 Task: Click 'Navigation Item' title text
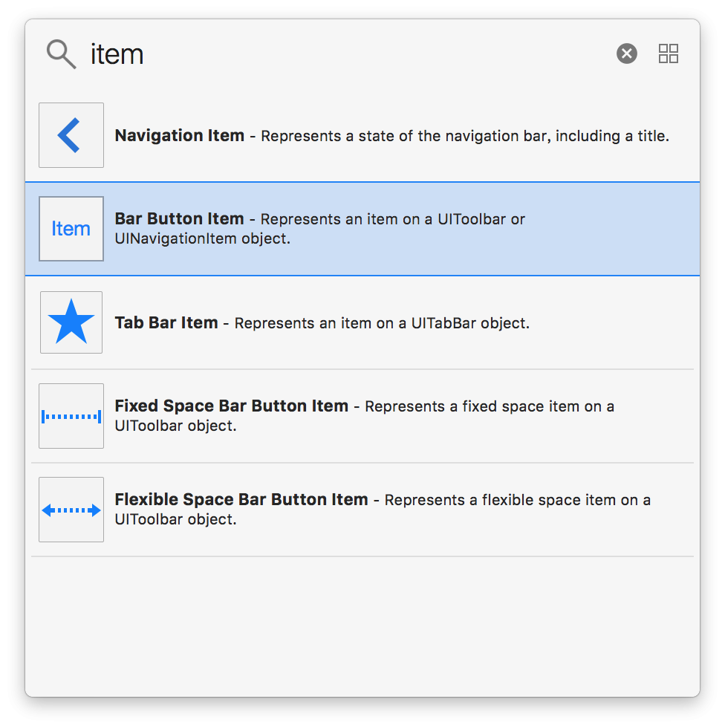coord(180,135)
